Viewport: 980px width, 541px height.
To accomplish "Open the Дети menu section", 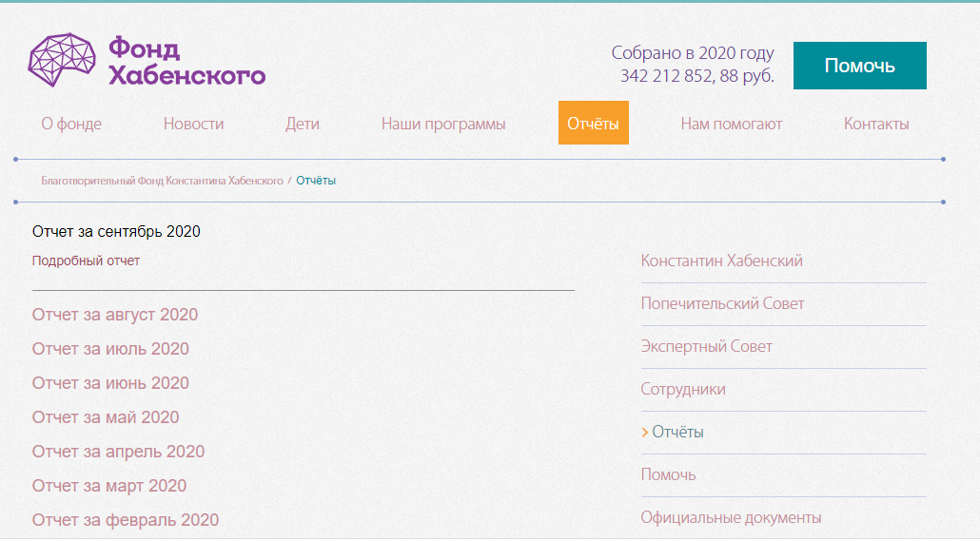I will pyautogui.click(x=302, y=124).
